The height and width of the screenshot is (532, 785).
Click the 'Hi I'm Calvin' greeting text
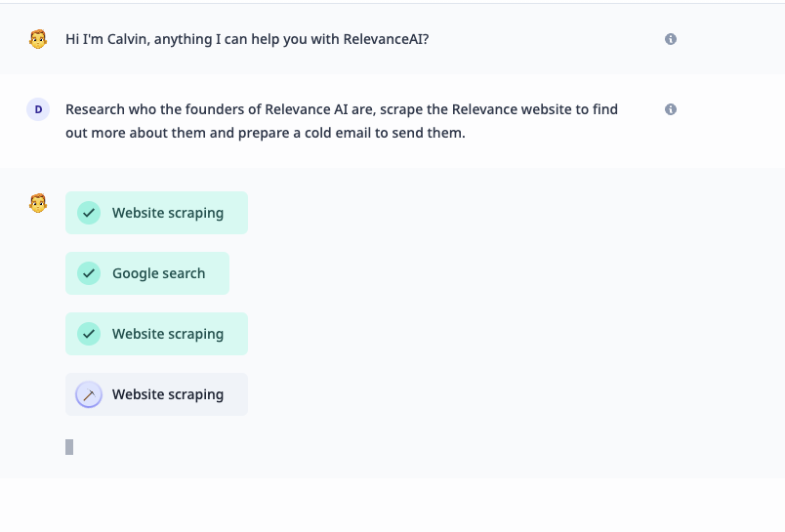247,39
